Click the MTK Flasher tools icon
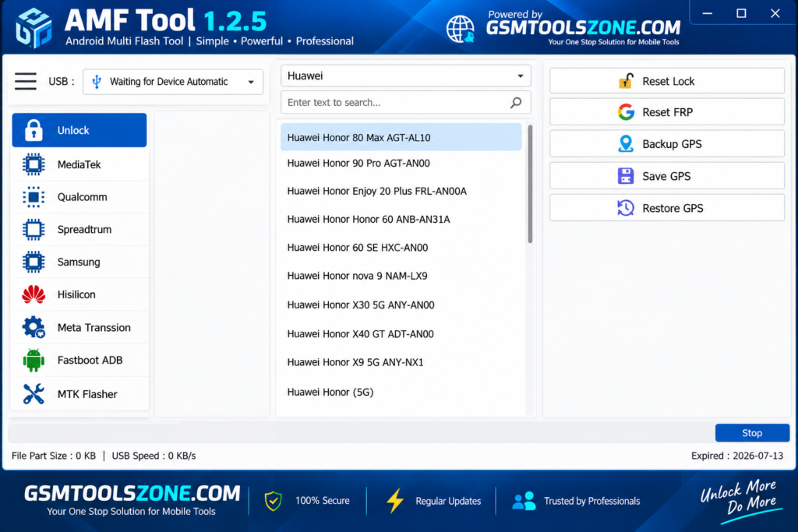The image size is (798, 532). 34,393
